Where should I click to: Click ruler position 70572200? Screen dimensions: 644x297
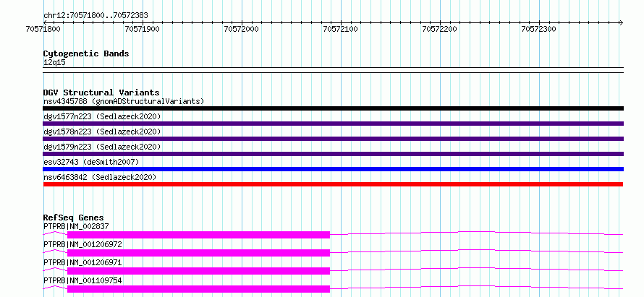coord(439,29)
